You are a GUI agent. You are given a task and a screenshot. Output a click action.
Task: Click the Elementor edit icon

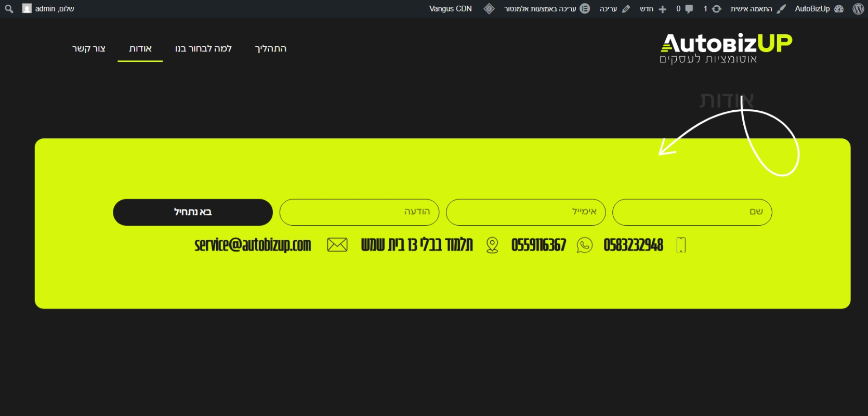[585, 9]
